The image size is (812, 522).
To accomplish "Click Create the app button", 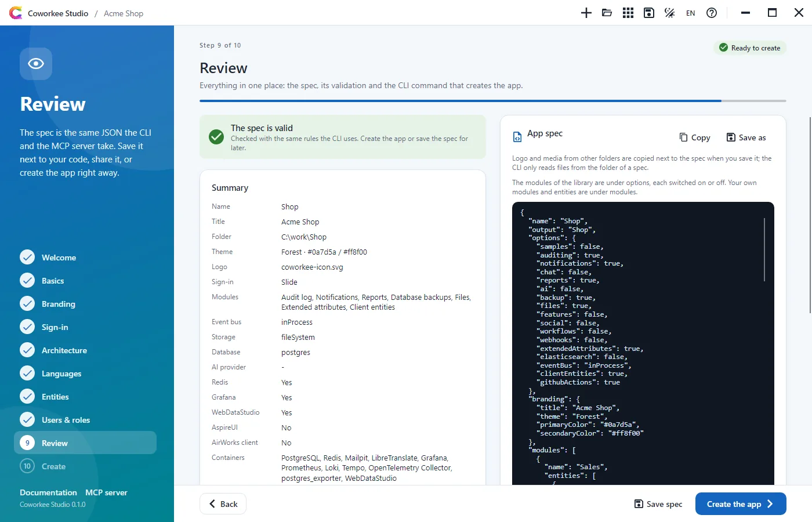I will [x=741, y=504].
